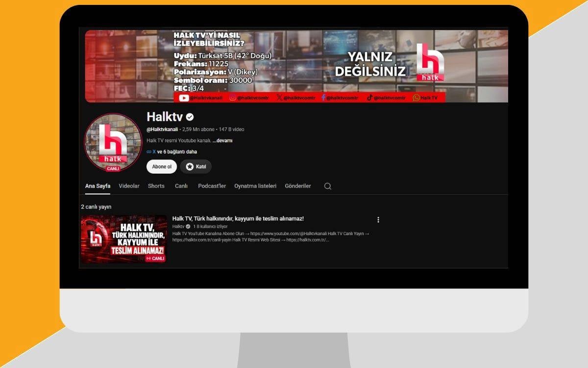
Task: Click the Halktv channel avatar
Action: pos(113,143)
